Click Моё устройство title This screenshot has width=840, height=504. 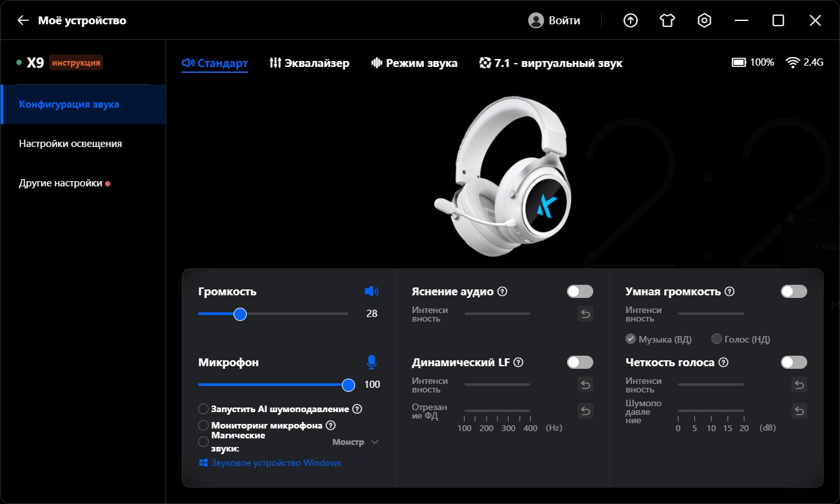click(82, 20)
